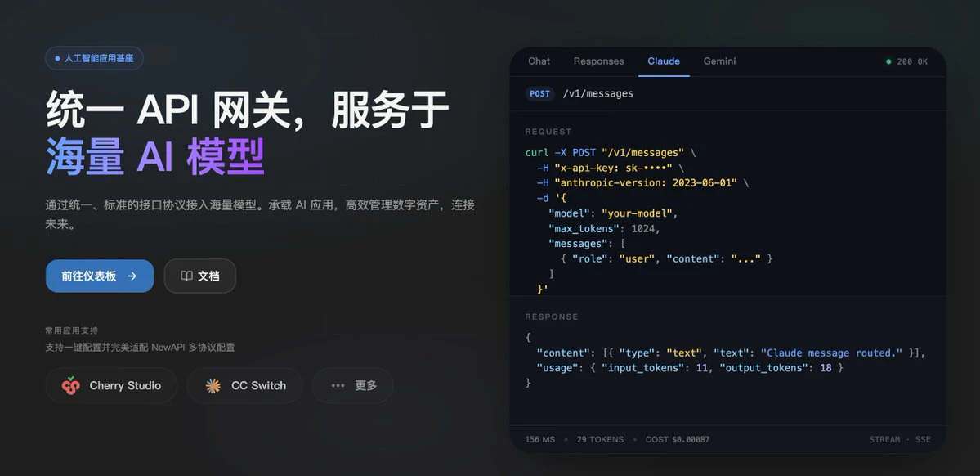The width and height of the screenshot is (980, 476).
Task: Click the 156 MS latency stat
Action: (540, 440)
